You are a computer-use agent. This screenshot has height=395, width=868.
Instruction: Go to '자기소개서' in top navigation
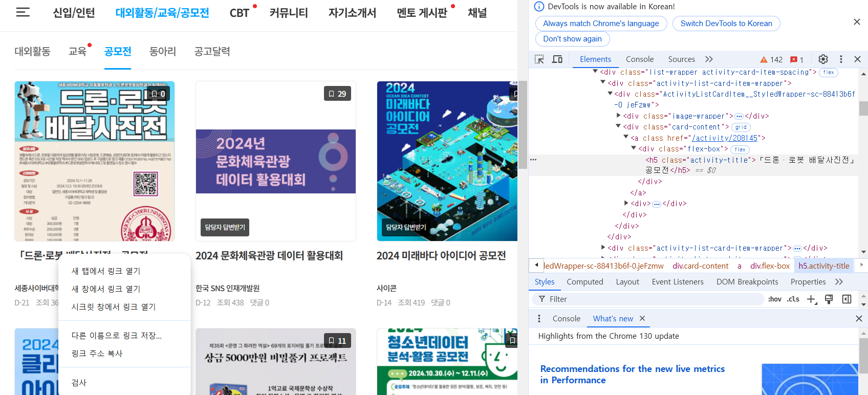352,13
